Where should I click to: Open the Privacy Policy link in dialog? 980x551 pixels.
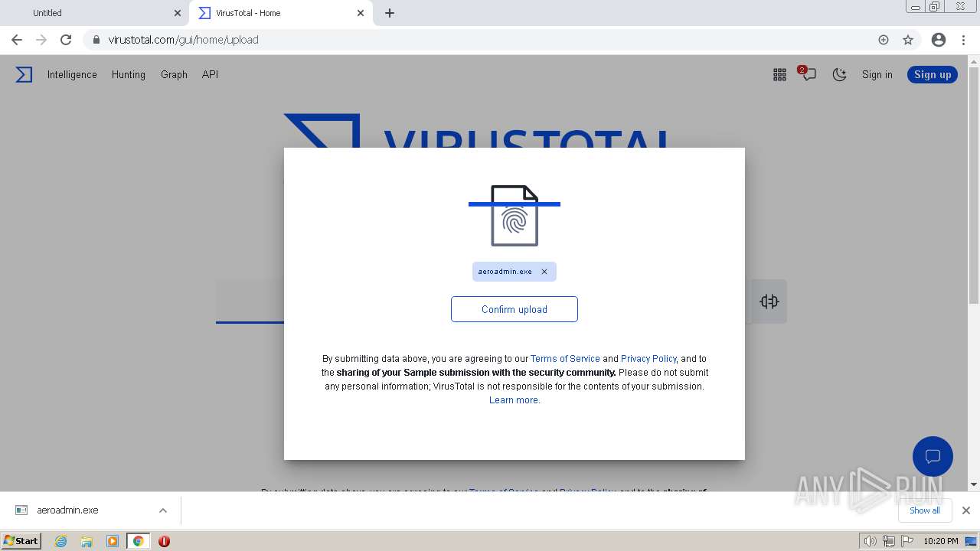(648, 358)
